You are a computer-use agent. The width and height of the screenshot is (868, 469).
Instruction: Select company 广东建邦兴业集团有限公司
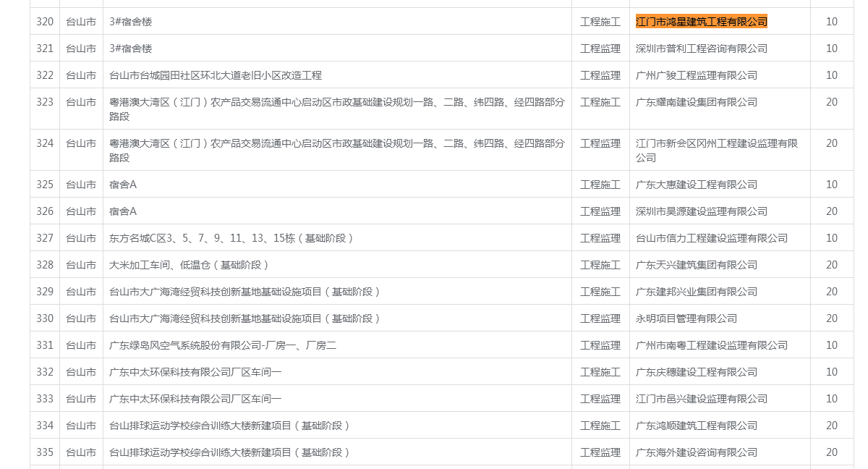tap(696, 292)
